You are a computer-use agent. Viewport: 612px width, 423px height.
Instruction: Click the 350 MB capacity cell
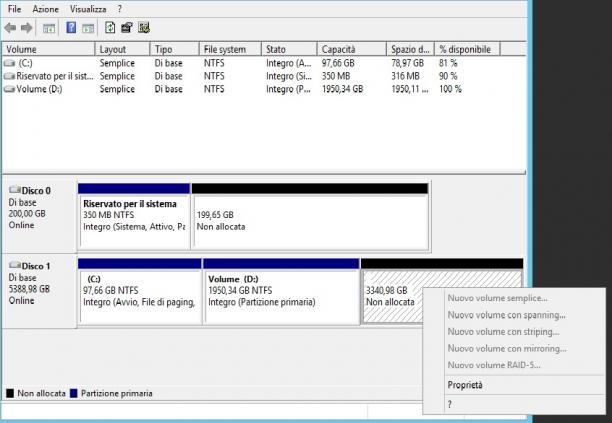(336, 76)
